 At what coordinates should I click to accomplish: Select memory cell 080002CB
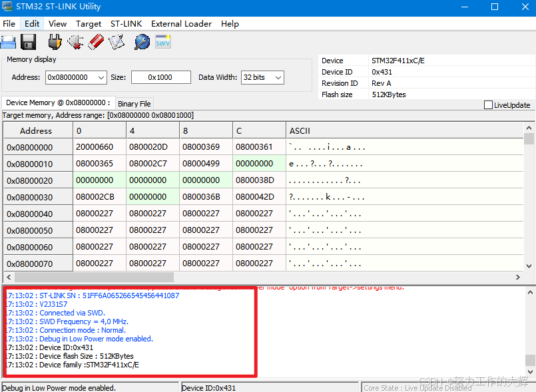pyautogui.click(x=99, y=197)
